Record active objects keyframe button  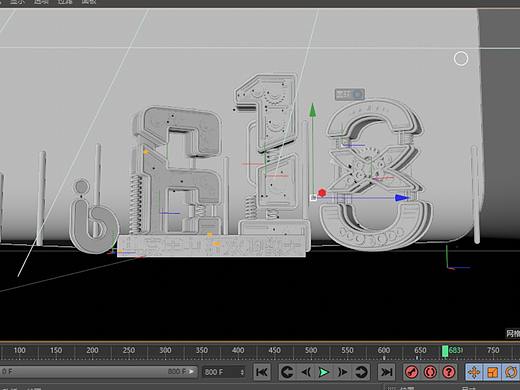pos(412,372)
